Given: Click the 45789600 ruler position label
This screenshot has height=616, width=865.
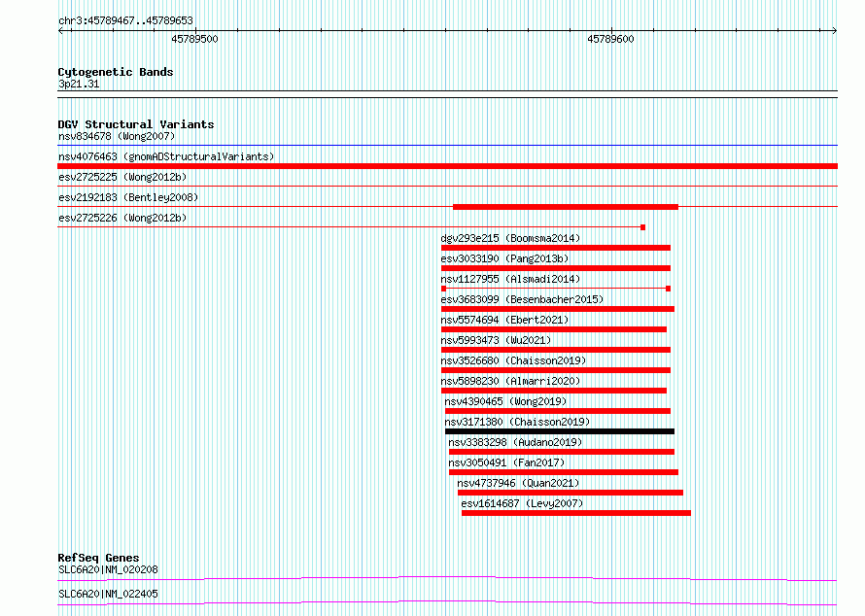Looking at the screenshot, I should 610,39.
